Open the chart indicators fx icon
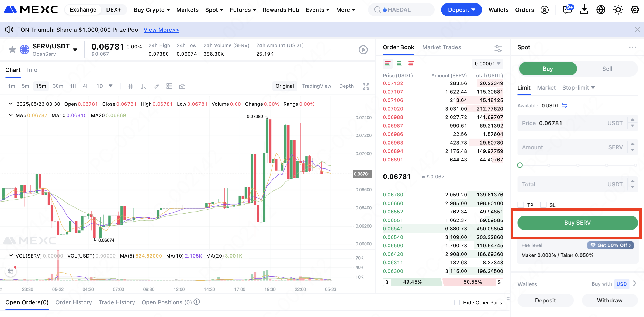The image size is (644, 317). [x=143, y=86]
